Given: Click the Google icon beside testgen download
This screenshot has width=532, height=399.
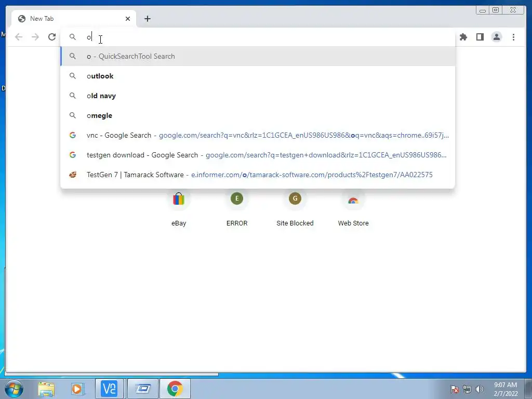Looking at the screenshot, I should click(x=73, y=155).
